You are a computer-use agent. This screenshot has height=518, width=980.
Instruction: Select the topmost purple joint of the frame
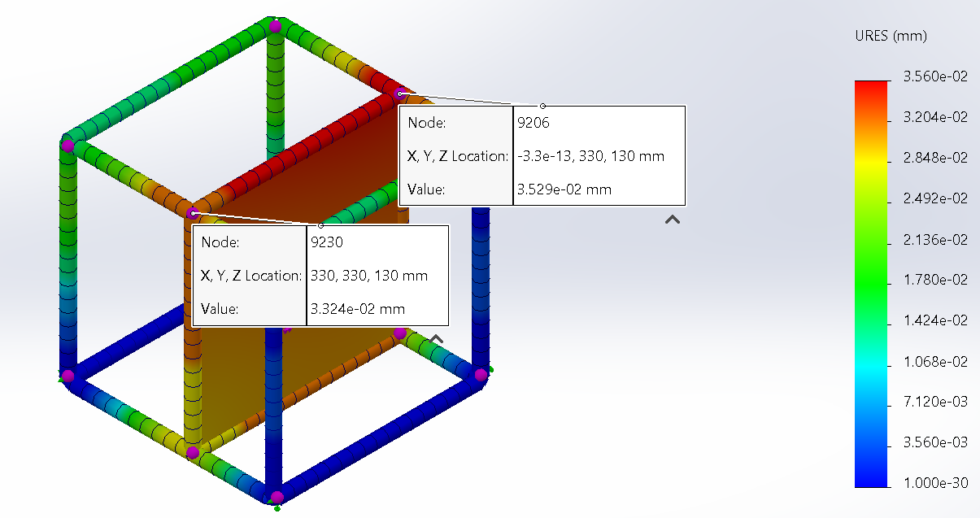coord(276,26)
